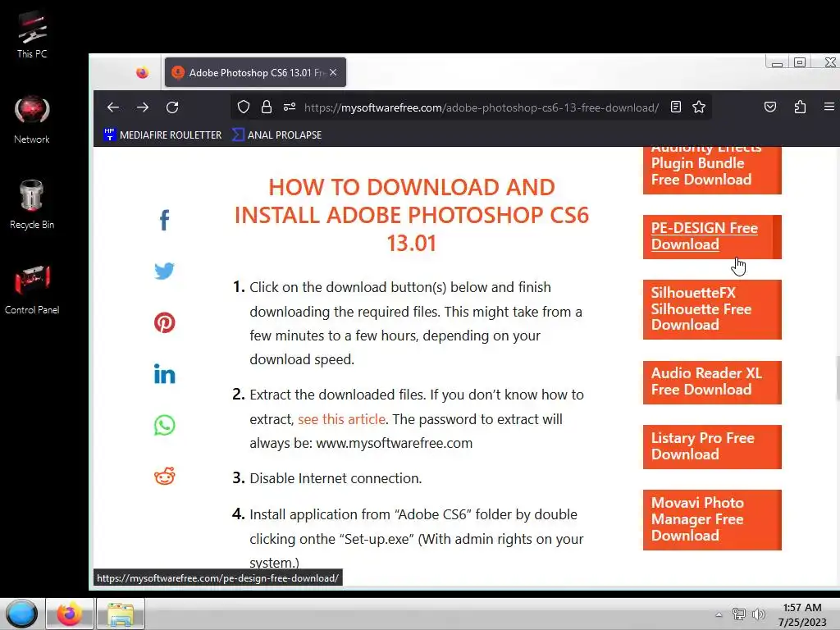840x630 pixels.
Task: Bookmark this page with the star icon
Action: point(699,107)
